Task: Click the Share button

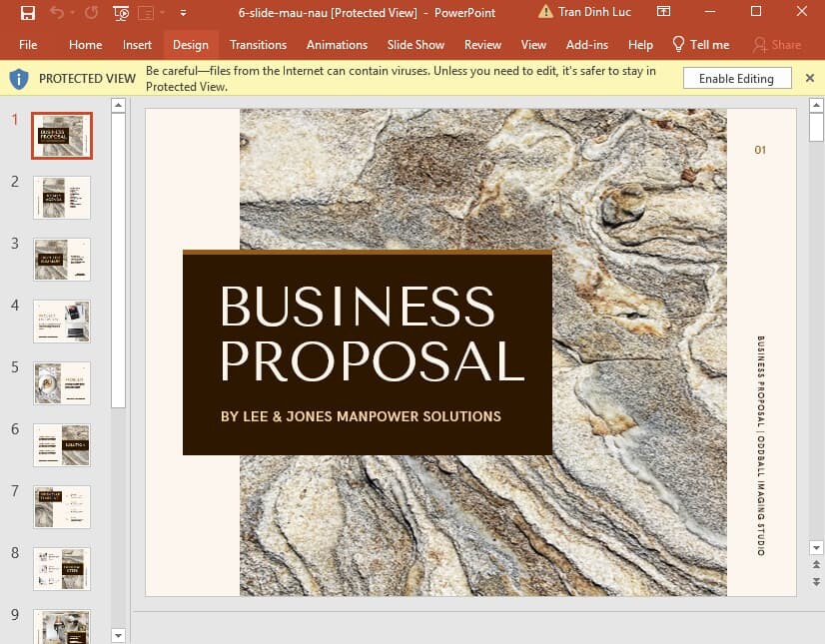Action: [777, 45]
